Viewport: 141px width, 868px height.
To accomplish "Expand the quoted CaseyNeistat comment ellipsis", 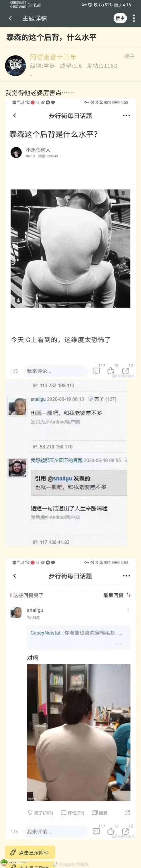I will coord(119,643).
